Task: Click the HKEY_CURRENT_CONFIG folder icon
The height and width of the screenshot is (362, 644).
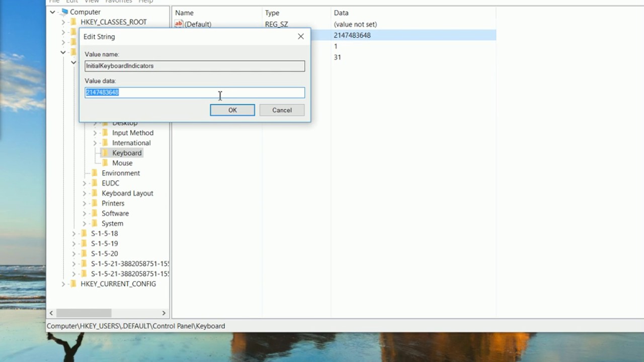Action: click(x=73, y=284)
